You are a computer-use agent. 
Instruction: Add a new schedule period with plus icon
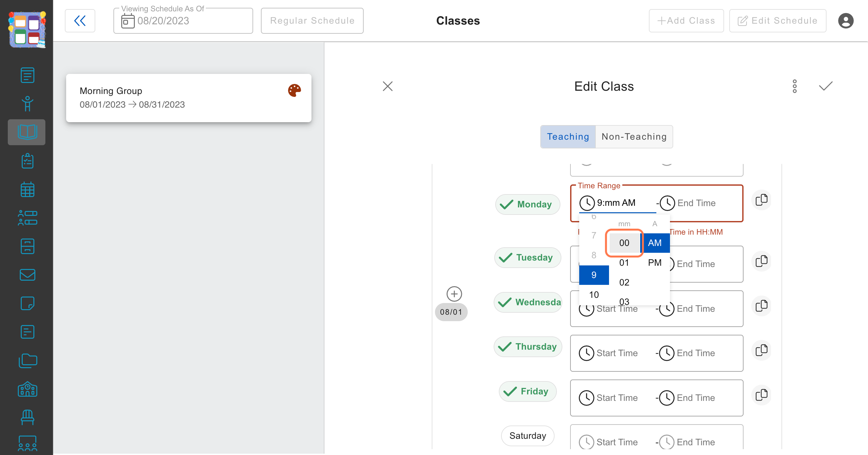(454, 294)
